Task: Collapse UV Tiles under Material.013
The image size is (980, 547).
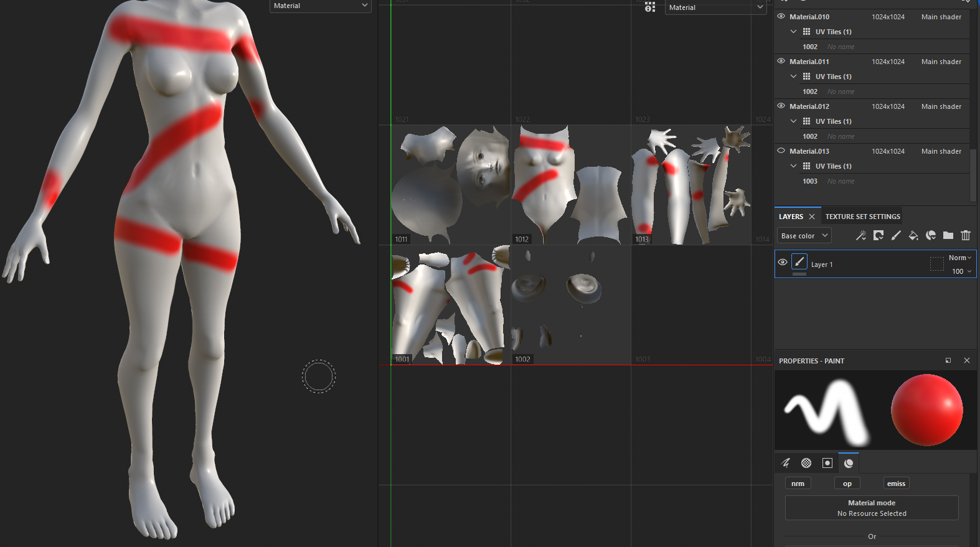Action: tap(793, 166)
